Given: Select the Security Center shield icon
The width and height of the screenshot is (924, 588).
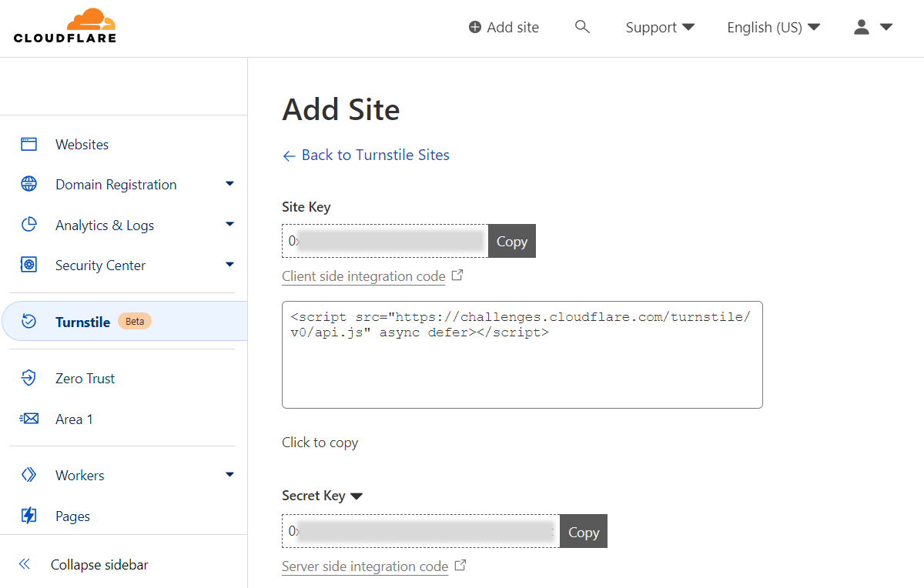Looking at the screenshot, I should (28, 265).
